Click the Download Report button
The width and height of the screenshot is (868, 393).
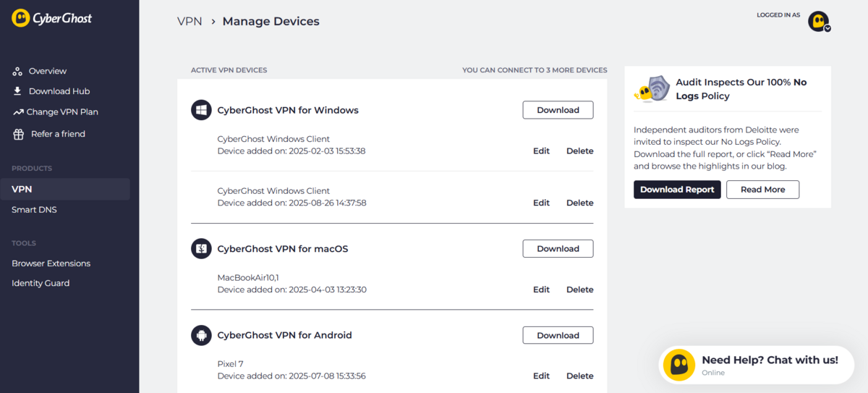click(677, 190)
